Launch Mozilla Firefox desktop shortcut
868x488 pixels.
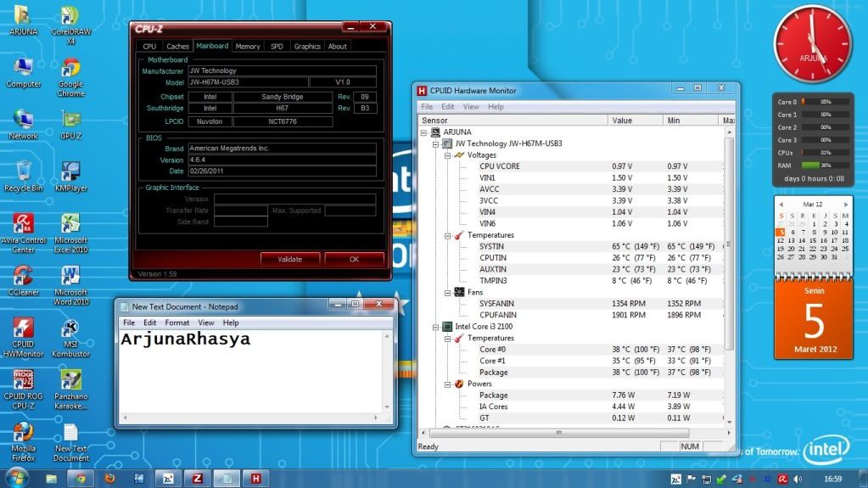pos(23,441)
